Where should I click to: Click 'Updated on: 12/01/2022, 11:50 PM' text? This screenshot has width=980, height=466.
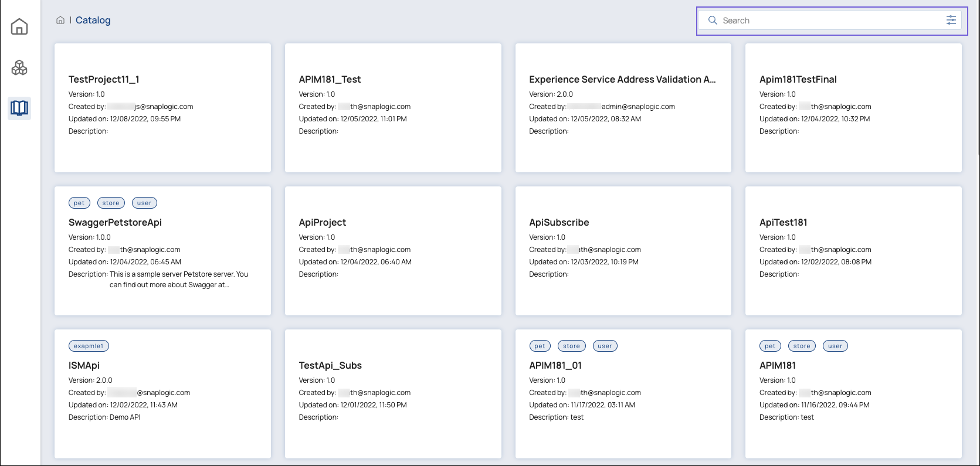coord(352,405)
